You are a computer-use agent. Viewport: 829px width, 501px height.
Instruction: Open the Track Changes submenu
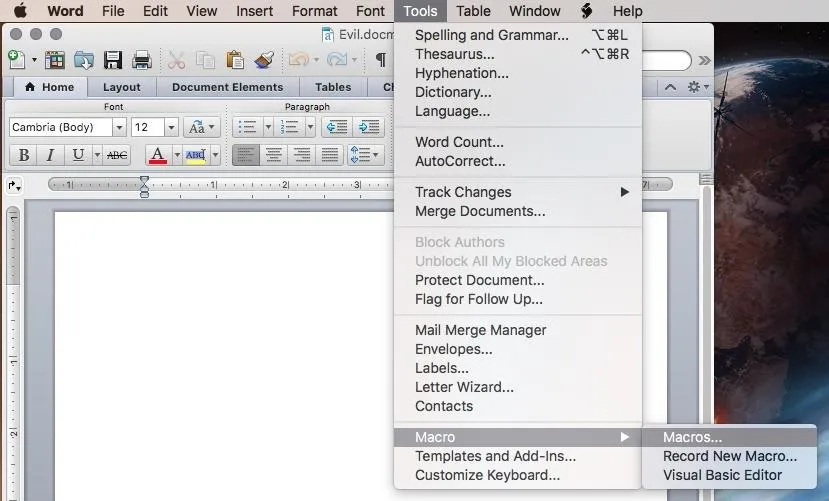[x=518, y=192]
